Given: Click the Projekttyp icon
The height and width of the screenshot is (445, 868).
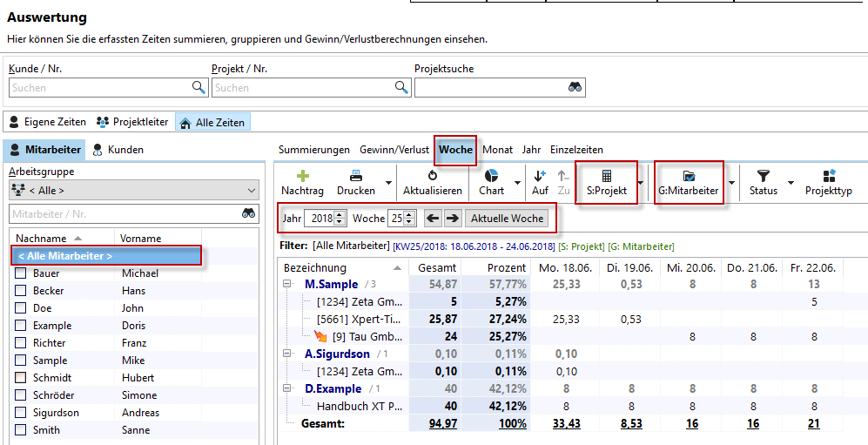Looking at the screenshot, I should pos(829,176).
